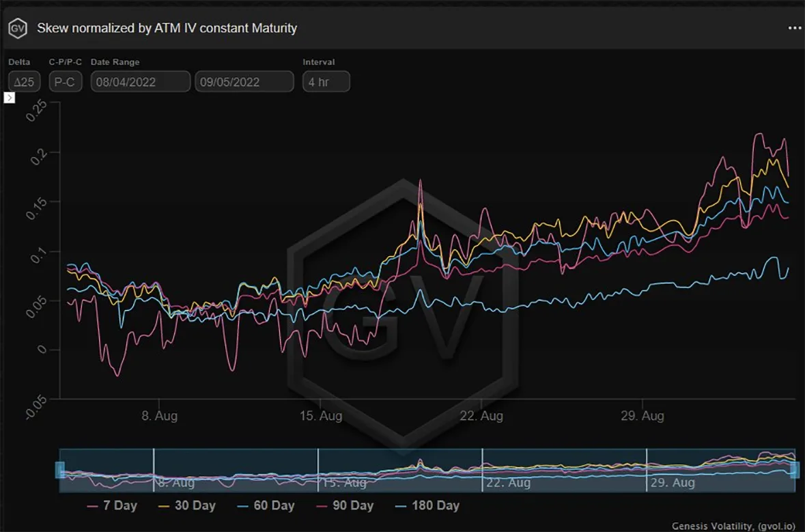Click the navigator at 15. Aug
This screenshot has height=532, width=805.
[344, 483]
